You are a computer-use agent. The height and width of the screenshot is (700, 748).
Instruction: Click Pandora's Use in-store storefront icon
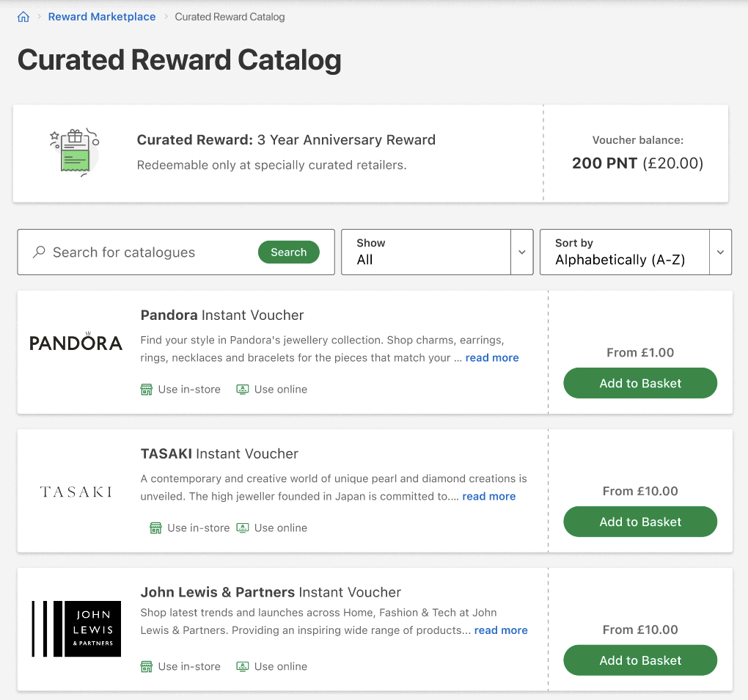pos(146,388)
